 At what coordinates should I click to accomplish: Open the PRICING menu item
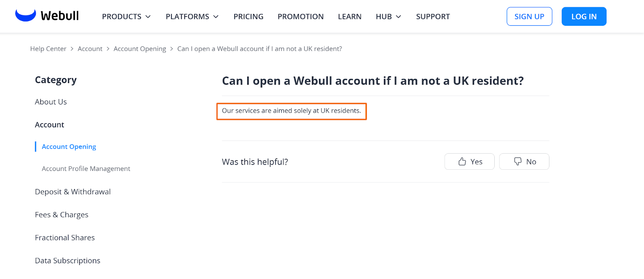pos(248,17)
